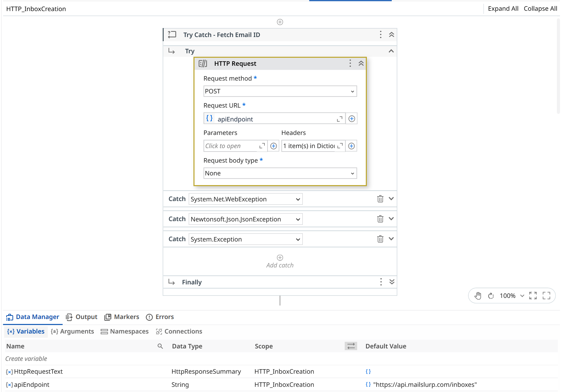
Task: Select the pan tool in canvas controls
Action: coord(478,296)
